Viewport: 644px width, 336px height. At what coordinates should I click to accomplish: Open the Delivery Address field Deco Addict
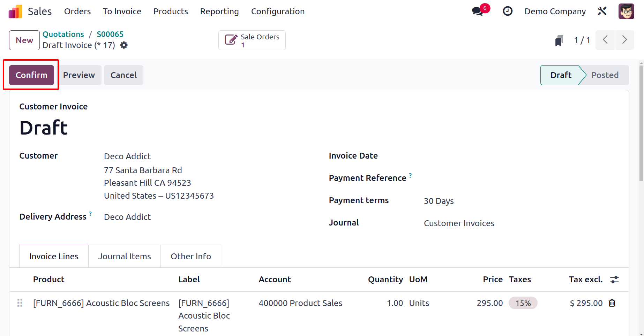point(127,217)
